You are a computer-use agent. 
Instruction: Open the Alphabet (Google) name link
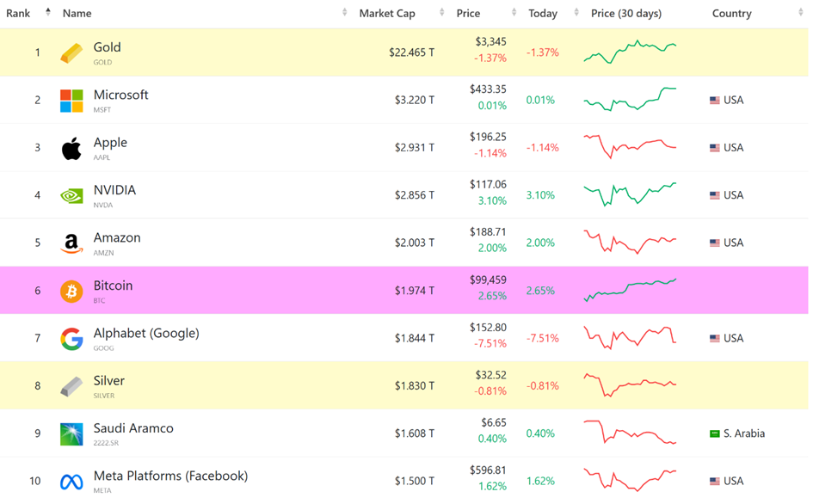pyautogui.click(x=146, y=334)
